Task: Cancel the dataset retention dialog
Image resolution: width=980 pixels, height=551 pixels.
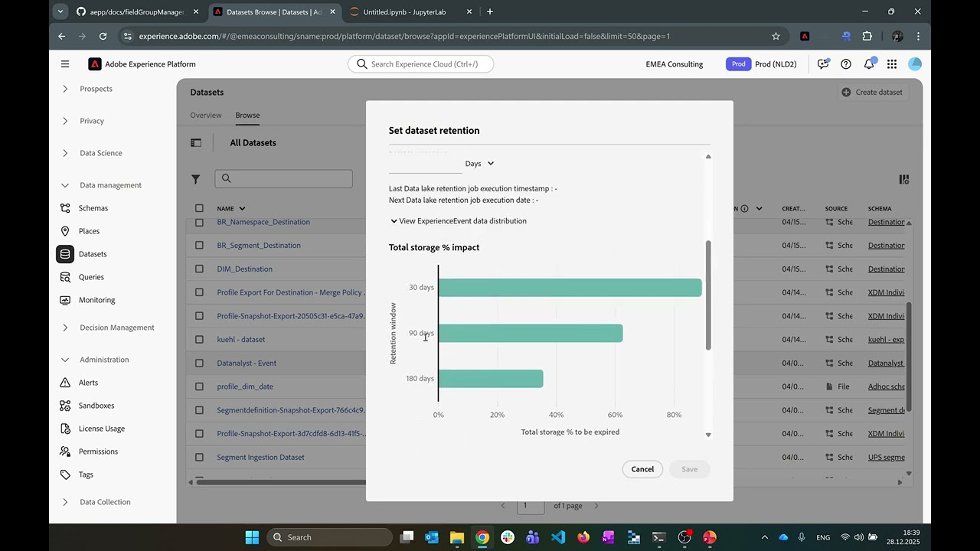Action: [x=642, y=469]
